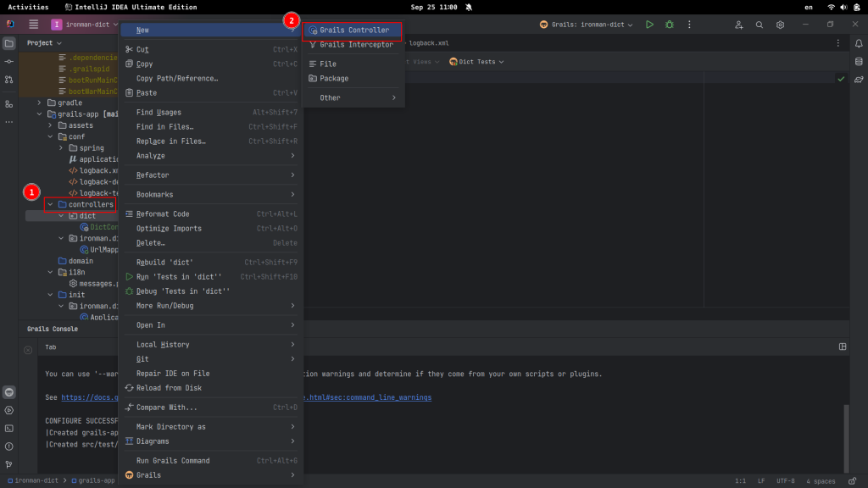The width and height of the screenshot is (868, 488).
Task: Open editor tab options kebab menu
Action: [838, 43]
